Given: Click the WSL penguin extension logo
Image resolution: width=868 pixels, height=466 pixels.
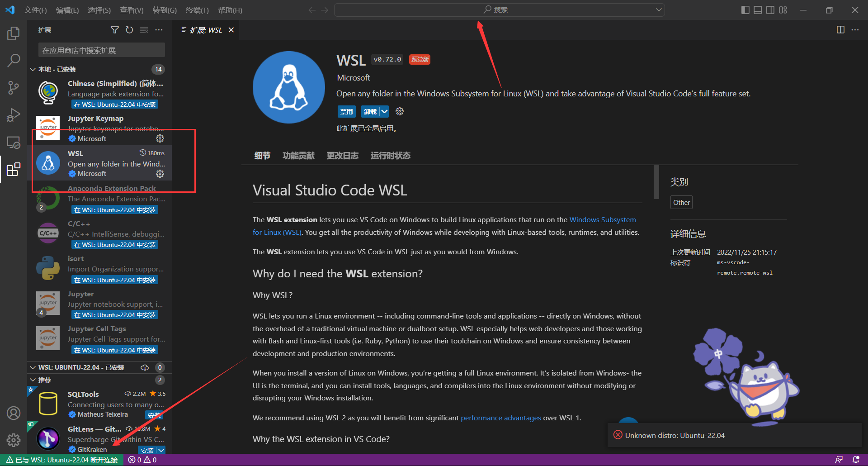Looking at the screenshot, I should 289,87.
